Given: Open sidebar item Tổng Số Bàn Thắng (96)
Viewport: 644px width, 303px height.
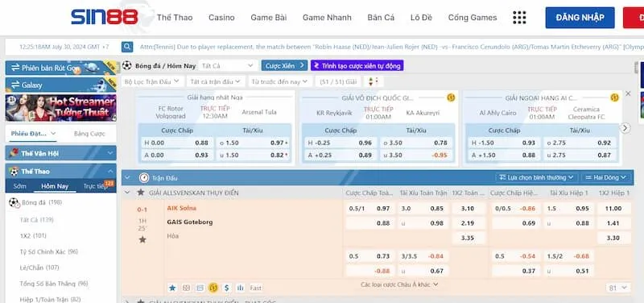Looking at the screenshot, I should tap(54, 284).
